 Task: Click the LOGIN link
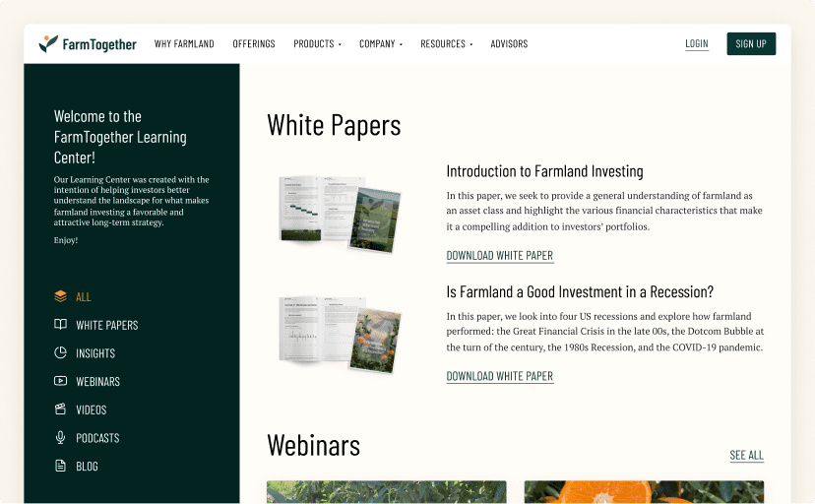[697, 43]
